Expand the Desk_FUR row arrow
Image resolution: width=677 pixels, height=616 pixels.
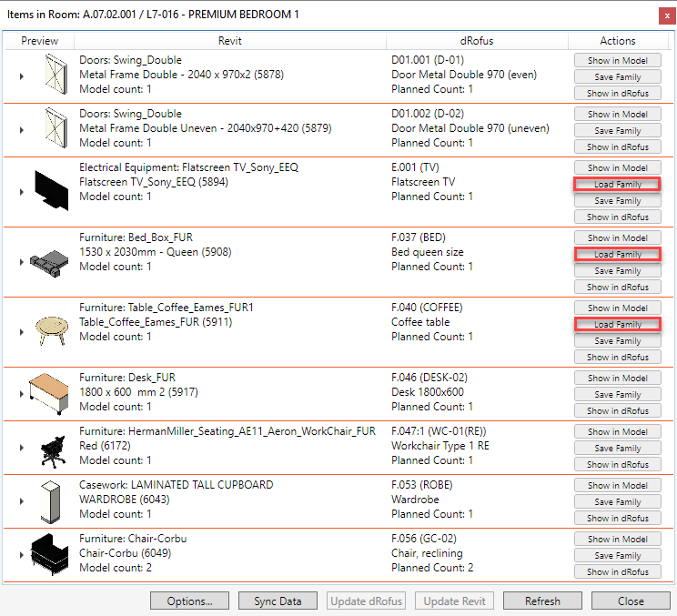pos(22,394)
